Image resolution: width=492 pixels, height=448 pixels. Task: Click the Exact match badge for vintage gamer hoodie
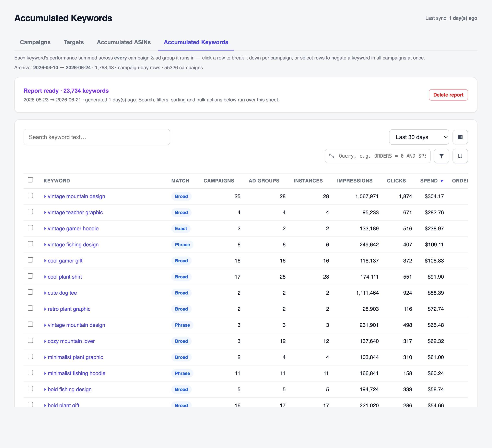(x=181, y=229)
